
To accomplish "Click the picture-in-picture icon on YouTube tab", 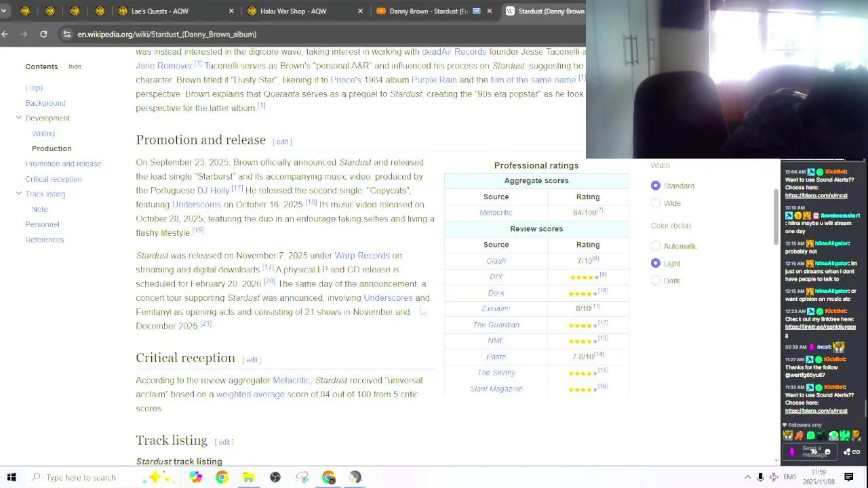I will pyautogui.click(x=477, y=11).
